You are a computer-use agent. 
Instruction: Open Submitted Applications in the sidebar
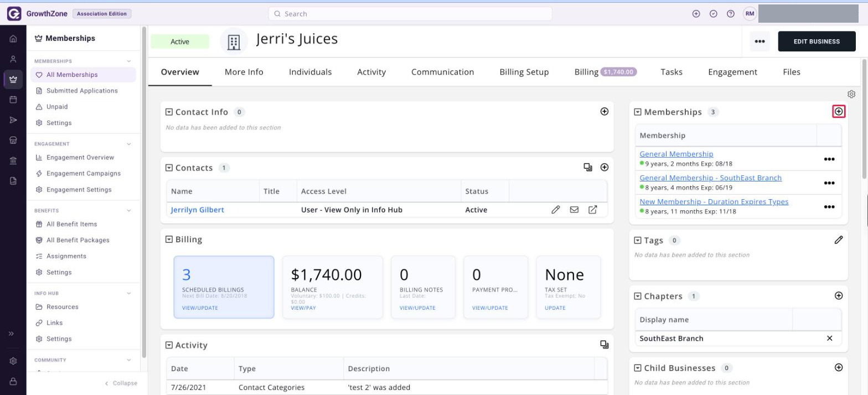pyautogui.click(x=82, y=91)
